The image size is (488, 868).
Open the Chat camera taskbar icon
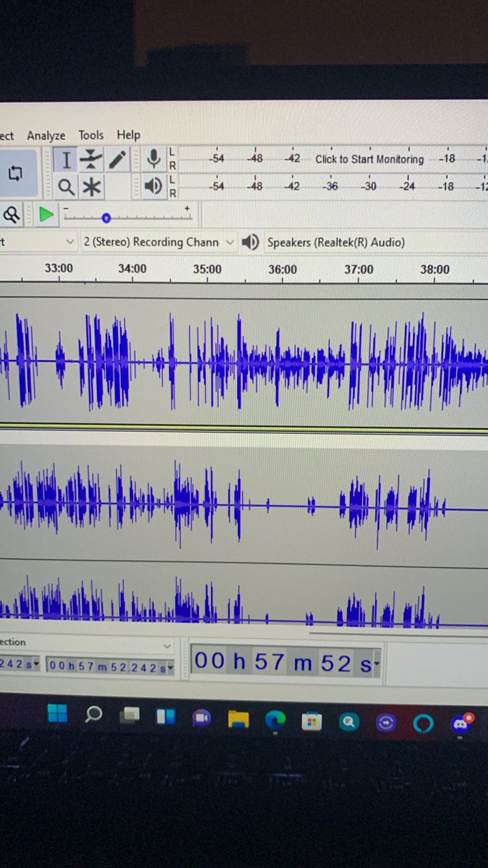[202, 718]
